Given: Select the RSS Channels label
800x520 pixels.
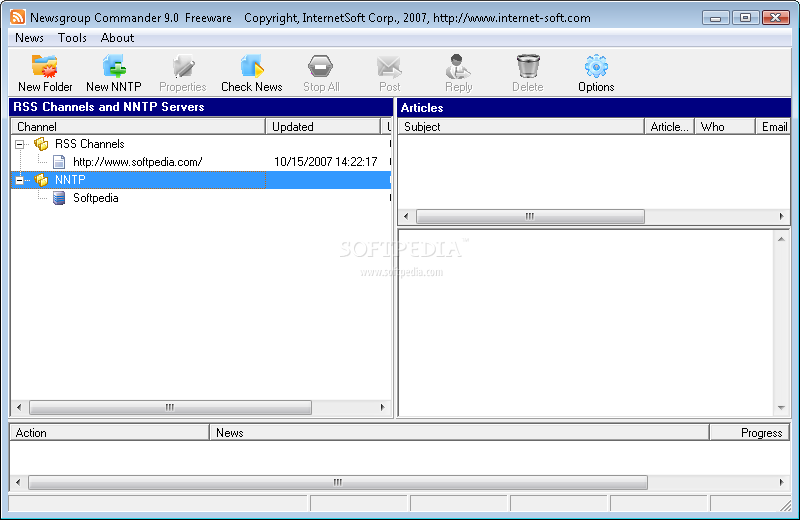Looking at the screenshot, I should pyautogui.click(x=90, y=144).
